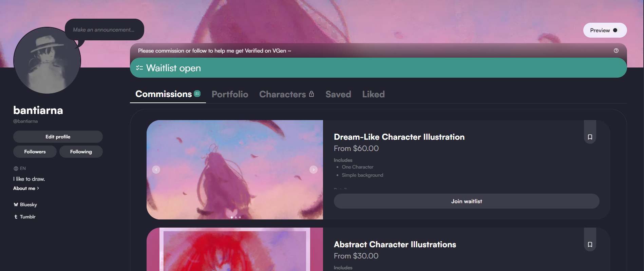Click the green badge next to Commissions

(x=197, y=94)
